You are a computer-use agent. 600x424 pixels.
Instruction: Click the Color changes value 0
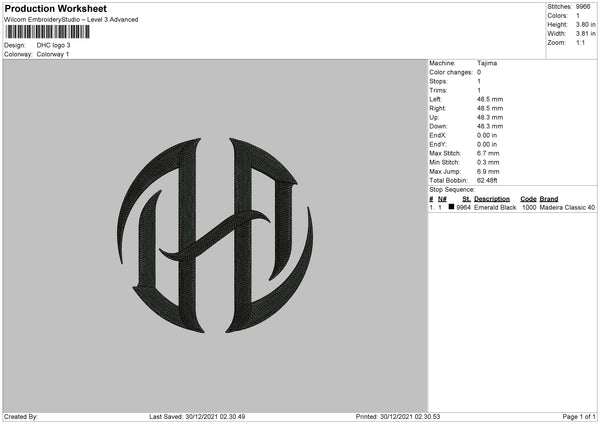[479, 72]
